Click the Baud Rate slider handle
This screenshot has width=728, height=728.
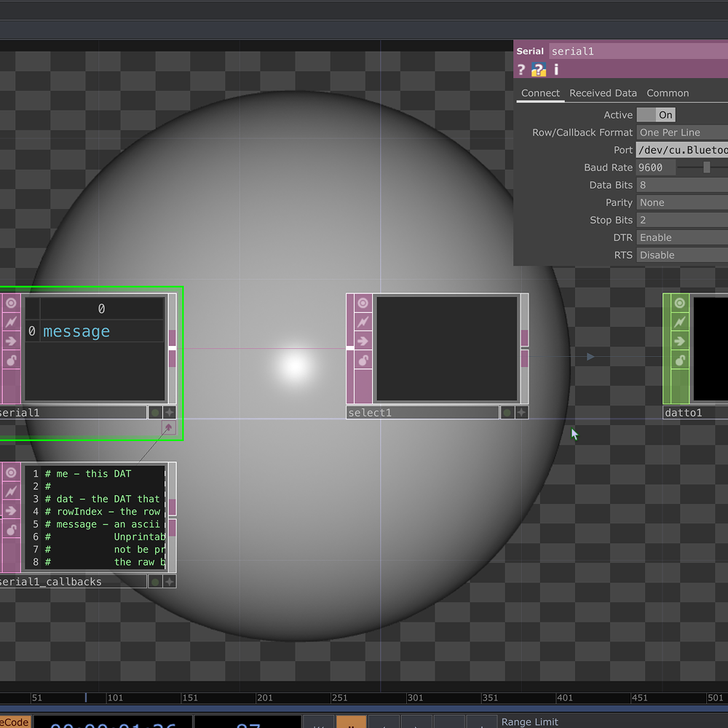705,167
